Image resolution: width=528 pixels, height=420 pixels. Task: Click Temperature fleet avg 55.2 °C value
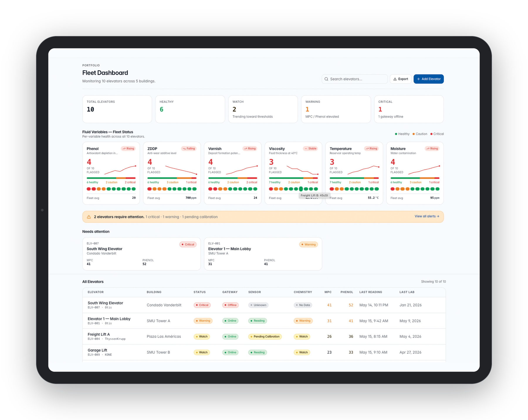point(373,198)
